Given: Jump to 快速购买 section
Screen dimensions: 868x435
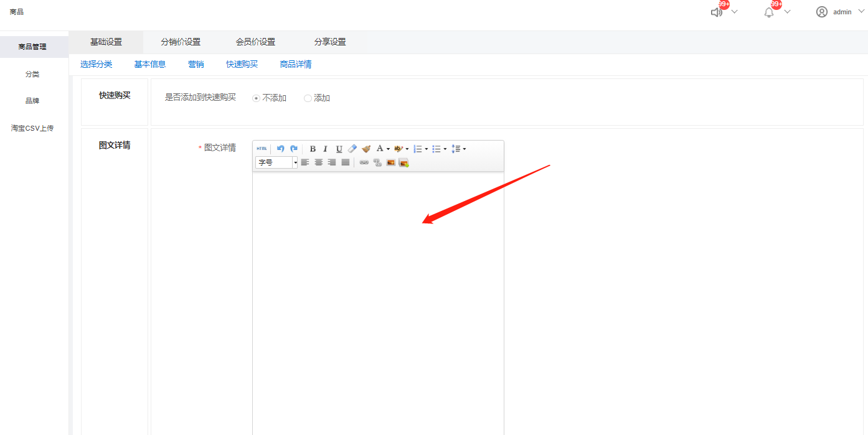Looking at the screenshot, I should click(x=242, y=64).
